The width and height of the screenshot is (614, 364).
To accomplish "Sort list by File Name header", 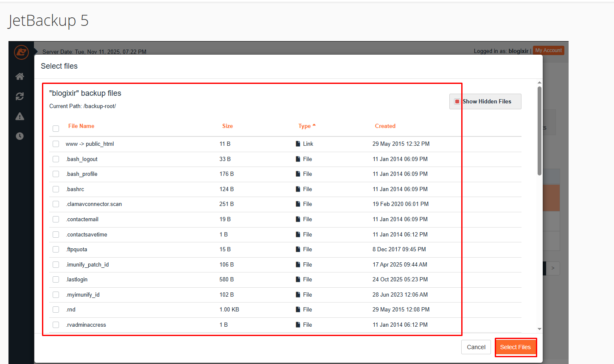I will tap(81, 126).
